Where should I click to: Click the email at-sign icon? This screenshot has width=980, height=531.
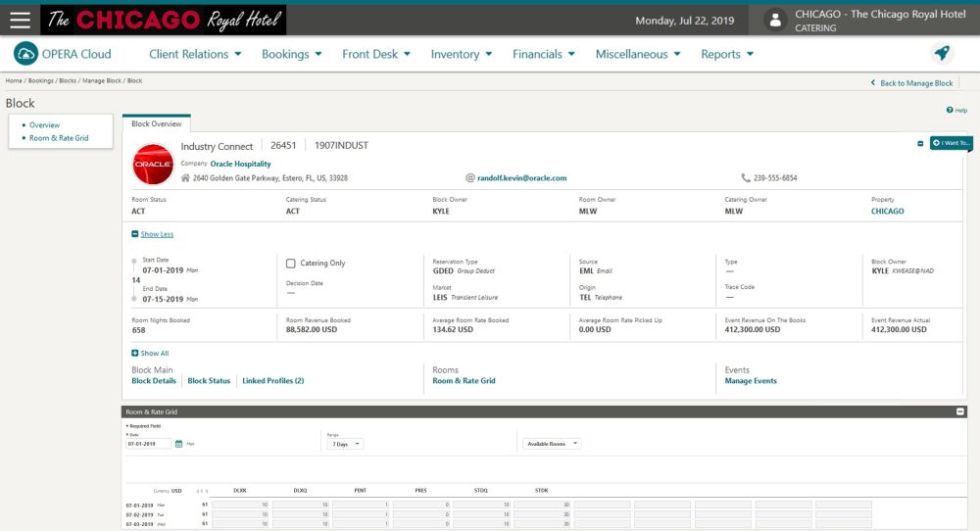(x=470, y=178)
